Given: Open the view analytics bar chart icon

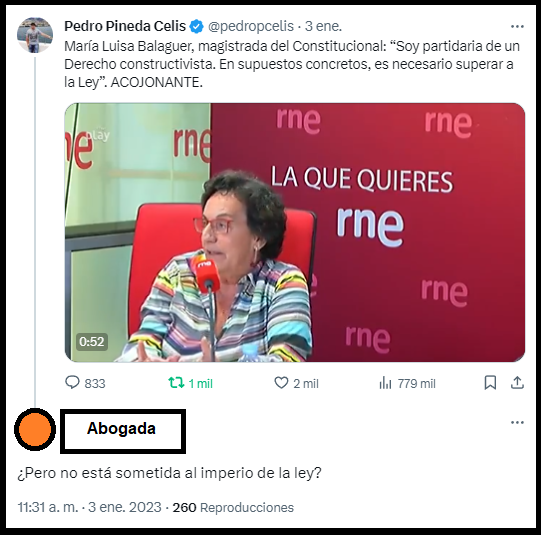Looking at the screenshot, I should (385, 383).
